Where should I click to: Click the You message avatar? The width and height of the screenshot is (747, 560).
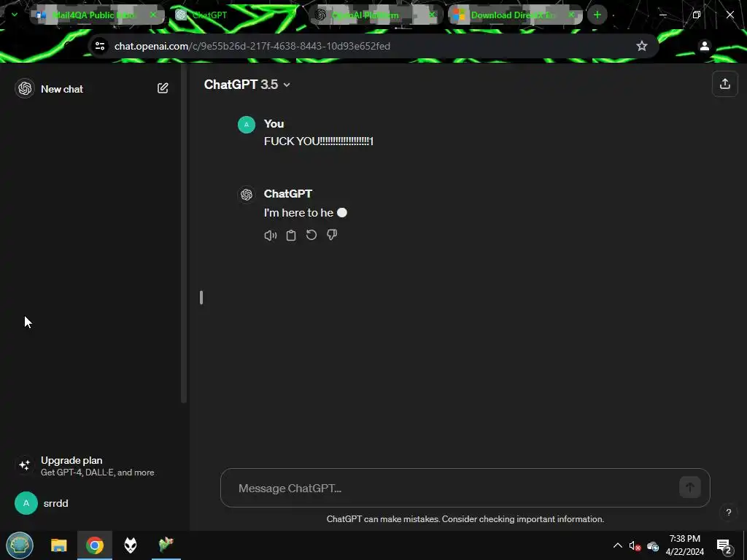click(247, 125)
